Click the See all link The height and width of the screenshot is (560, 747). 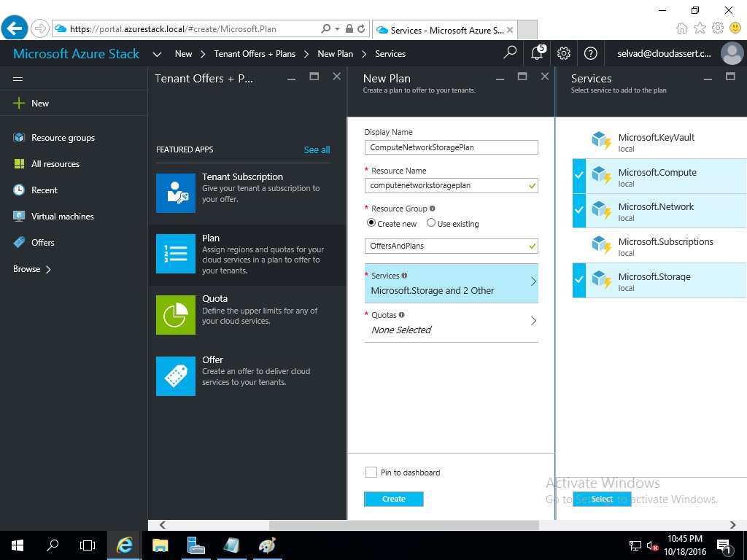click(x=317, y=149)
